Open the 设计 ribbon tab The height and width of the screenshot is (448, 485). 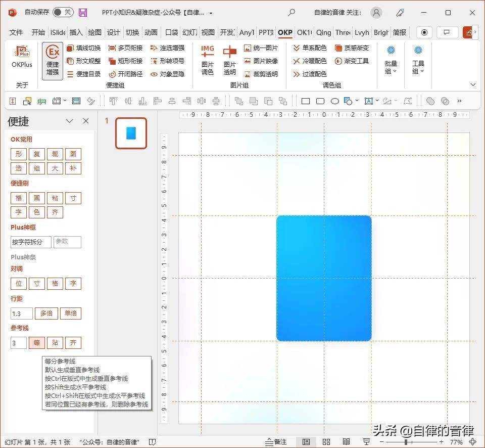pyautogui.click(x=113, y=32)
